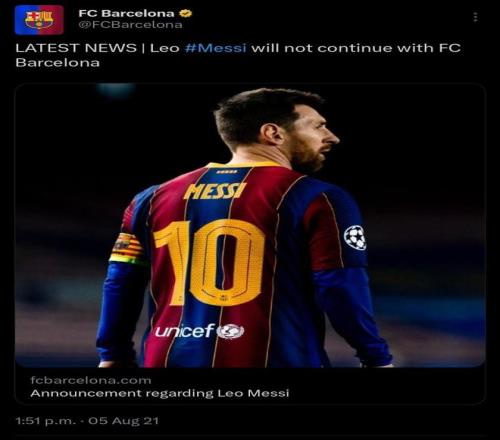Click the Champions League starball sleeve badge
Viewport: 500px width, 440px height.
point(355,237)
